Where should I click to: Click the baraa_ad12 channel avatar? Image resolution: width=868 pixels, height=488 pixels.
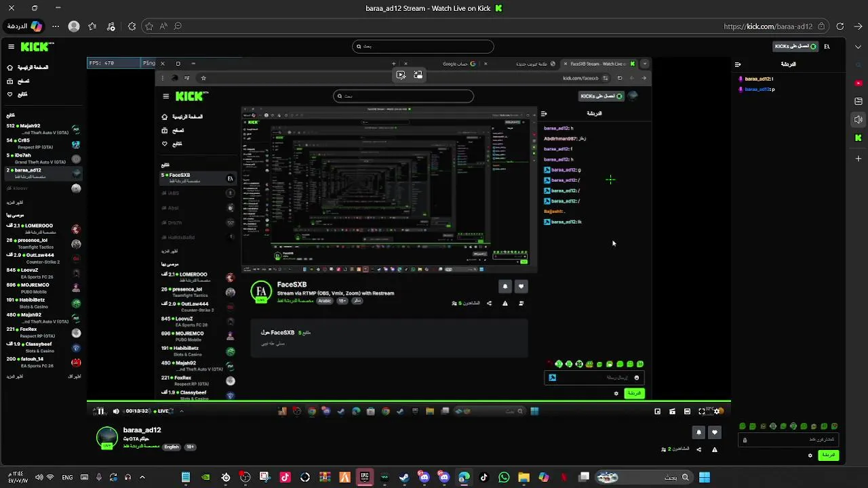pos(107,437)
